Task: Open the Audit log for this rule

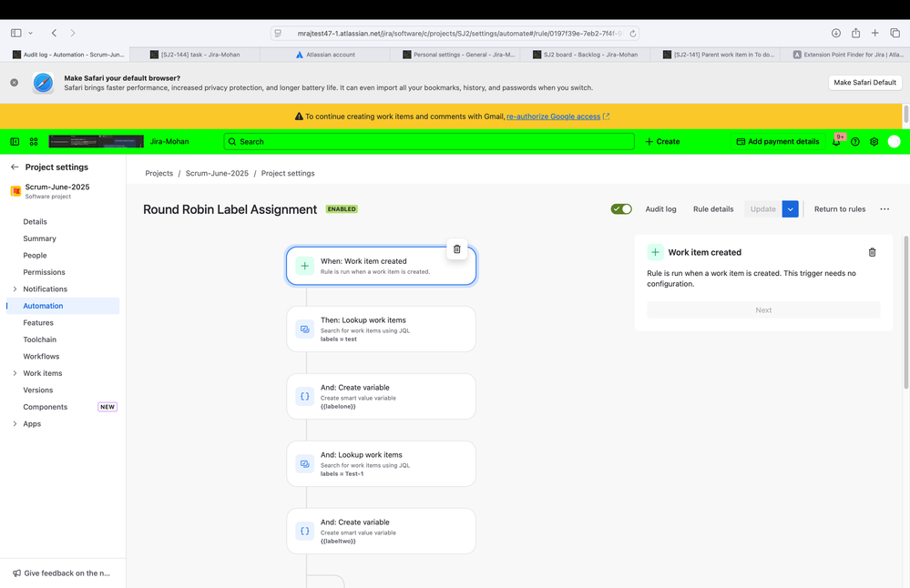Action: (660, 208)
